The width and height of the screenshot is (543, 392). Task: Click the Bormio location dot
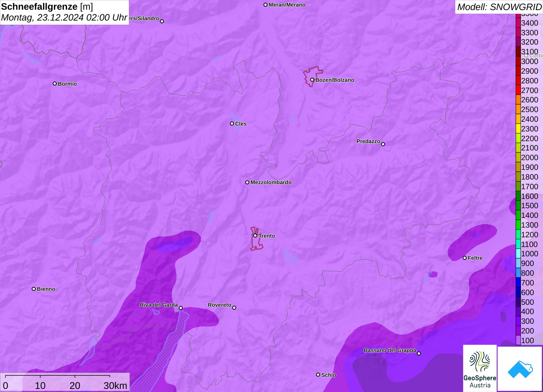tap(55, 83)
